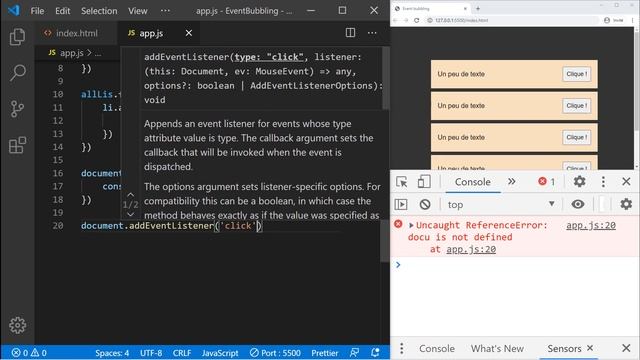Select the Sensors drawer tab

pyautogui.click(x=564, y=349)
